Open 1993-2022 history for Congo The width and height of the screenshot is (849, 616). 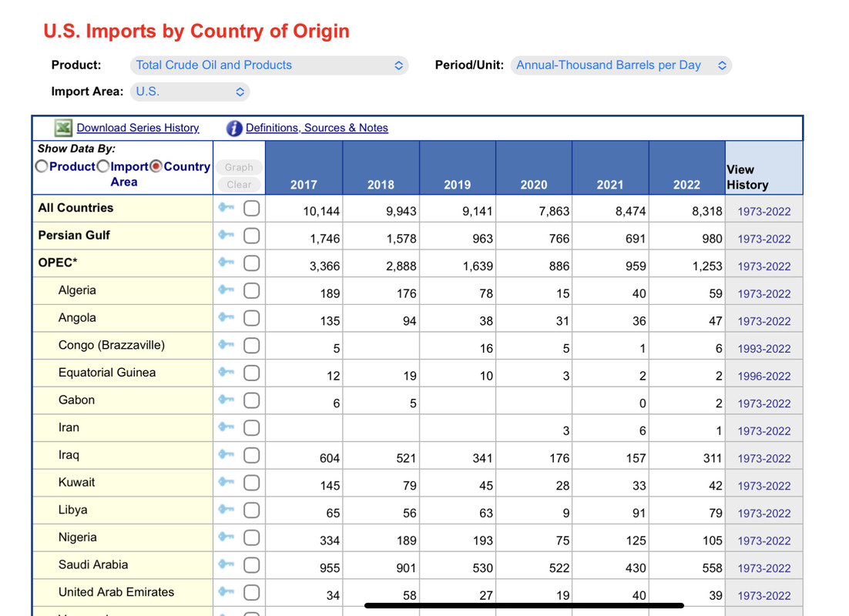pos(764,349)
